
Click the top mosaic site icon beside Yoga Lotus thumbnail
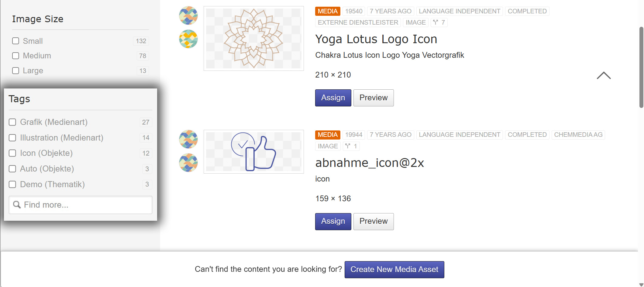pyautogui.click(x=188, y=16)
